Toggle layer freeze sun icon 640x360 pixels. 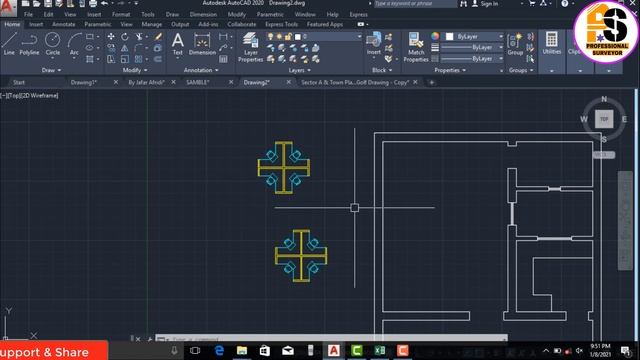click(x=279, y=37)
